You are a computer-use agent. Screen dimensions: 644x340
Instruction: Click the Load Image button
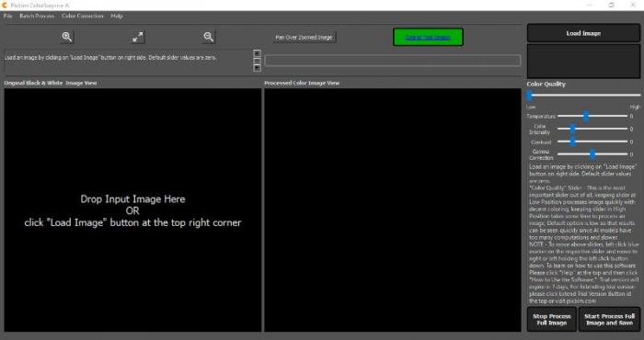pos(583,33)
